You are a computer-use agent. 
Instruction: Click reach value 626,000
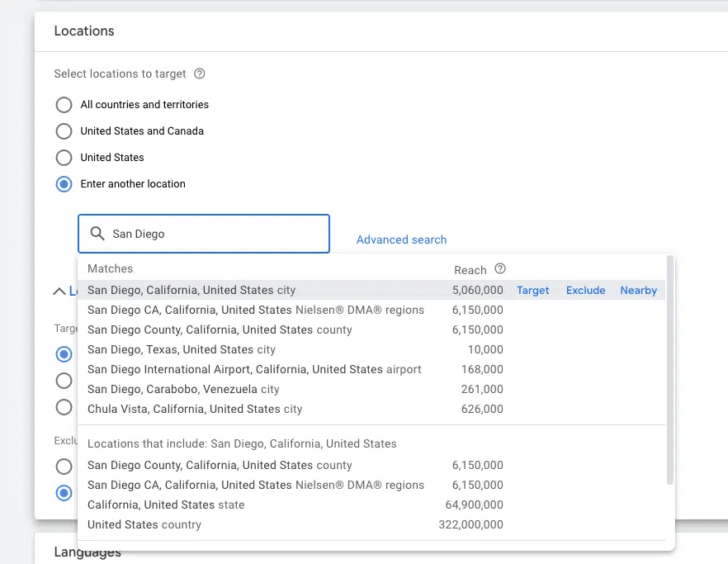tap(482, 409)
